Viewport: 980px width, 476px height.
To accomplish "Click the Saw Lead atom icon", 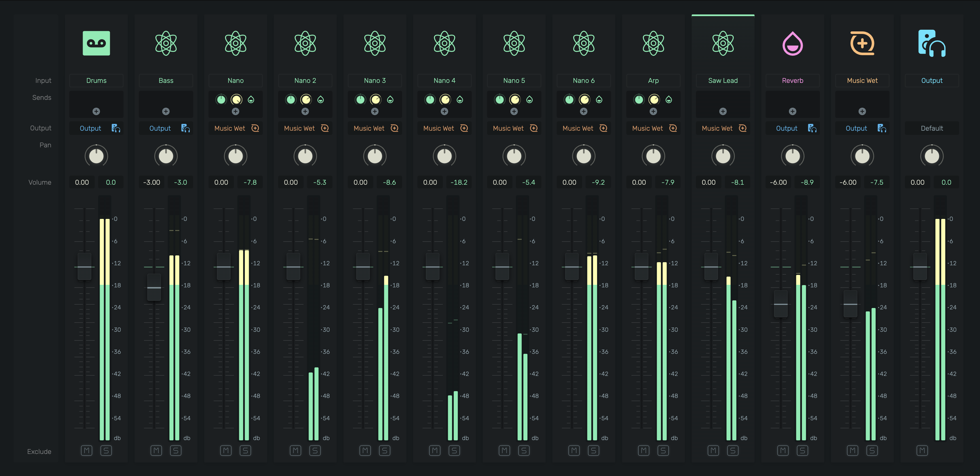I will [x=723, y=43].
